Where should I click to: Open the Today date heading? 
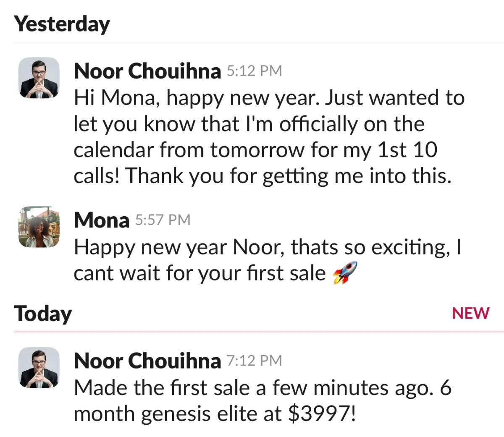(x=43, y=314)
